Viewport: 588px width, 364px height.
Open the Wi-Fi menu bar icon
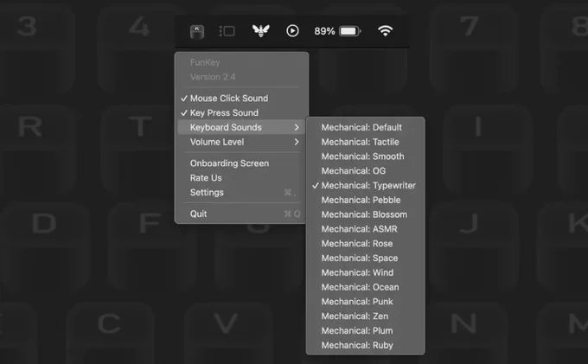click(x=385, y=31)
